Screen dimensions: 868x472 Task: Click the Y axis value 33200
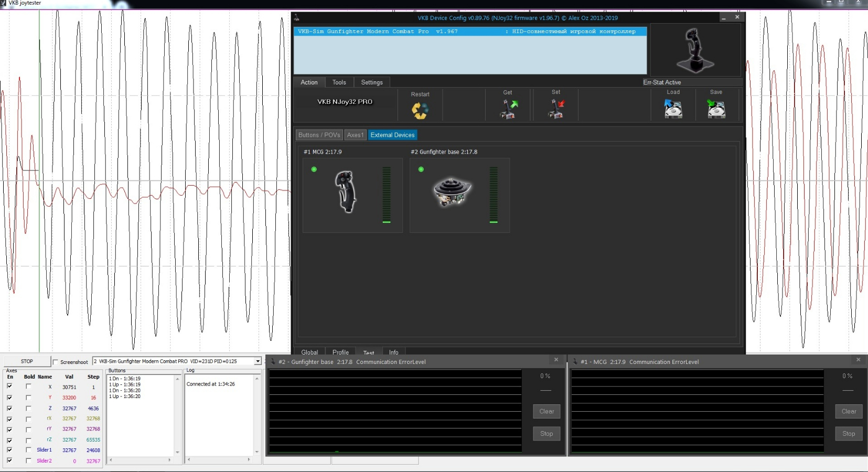click(x=69, y=398)
